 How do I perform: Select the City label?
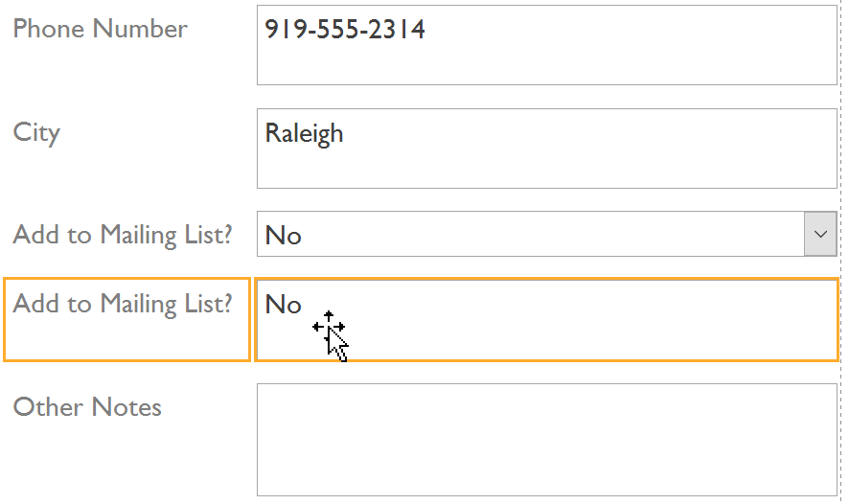tap(36, 132)
